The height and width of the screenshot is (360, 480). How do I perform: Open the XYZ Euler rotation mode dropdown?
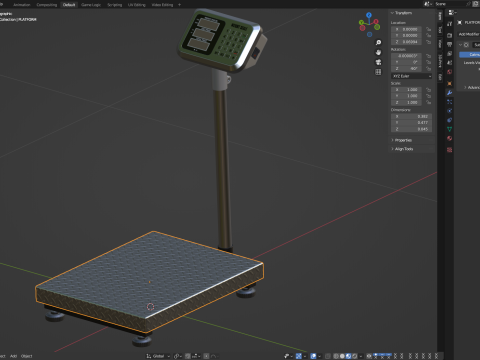(x=411, y=76)
